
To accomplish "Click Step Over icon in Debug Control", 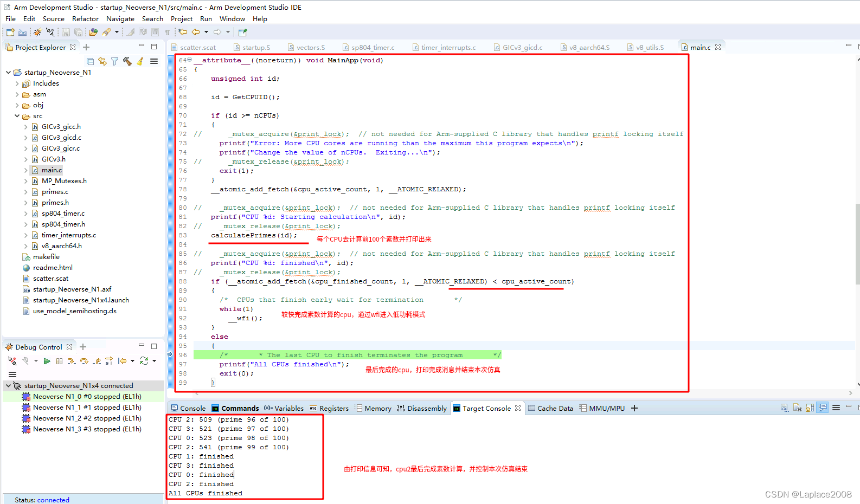I will click(84, 361).
